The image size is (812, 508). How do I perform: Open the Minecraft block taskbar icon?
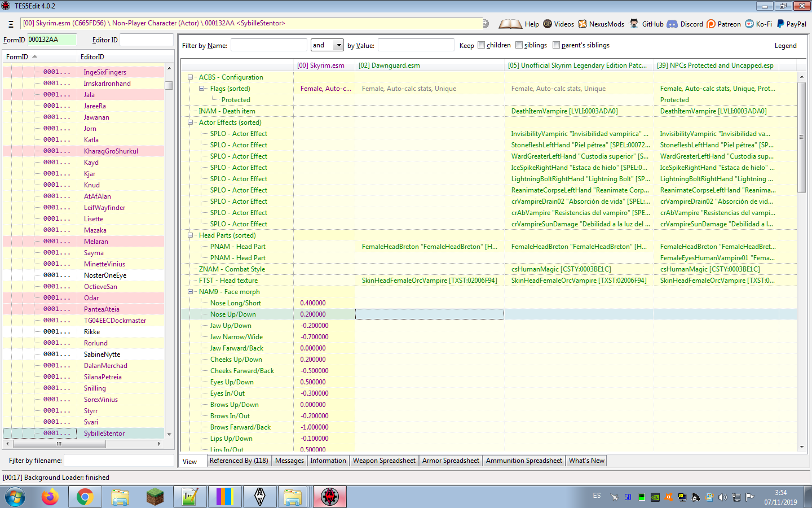tap(155, 497)
